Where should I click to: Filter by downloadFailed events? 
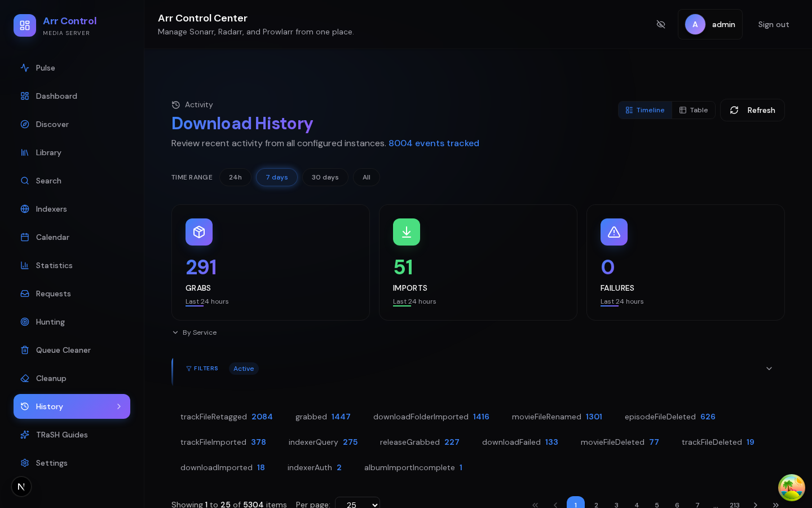520,442
